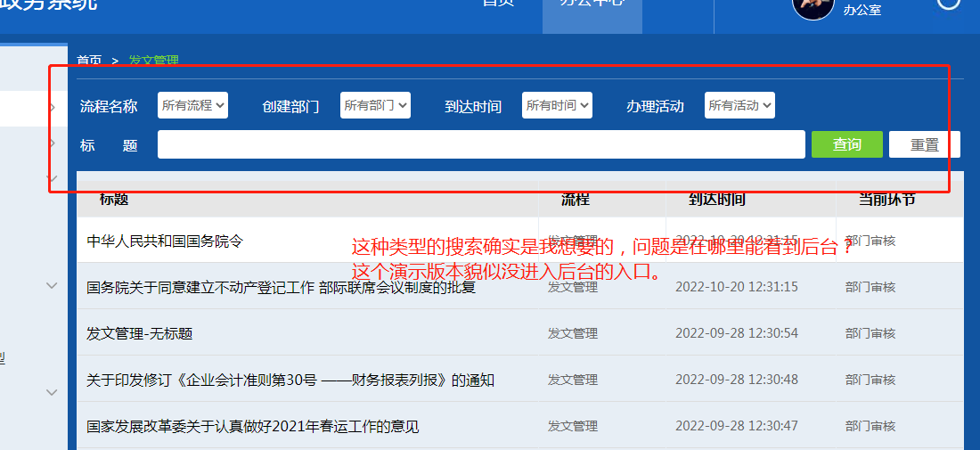Click the 流程名称 filter label
This screenshot has height=450, width=980.
coord(109,106)
